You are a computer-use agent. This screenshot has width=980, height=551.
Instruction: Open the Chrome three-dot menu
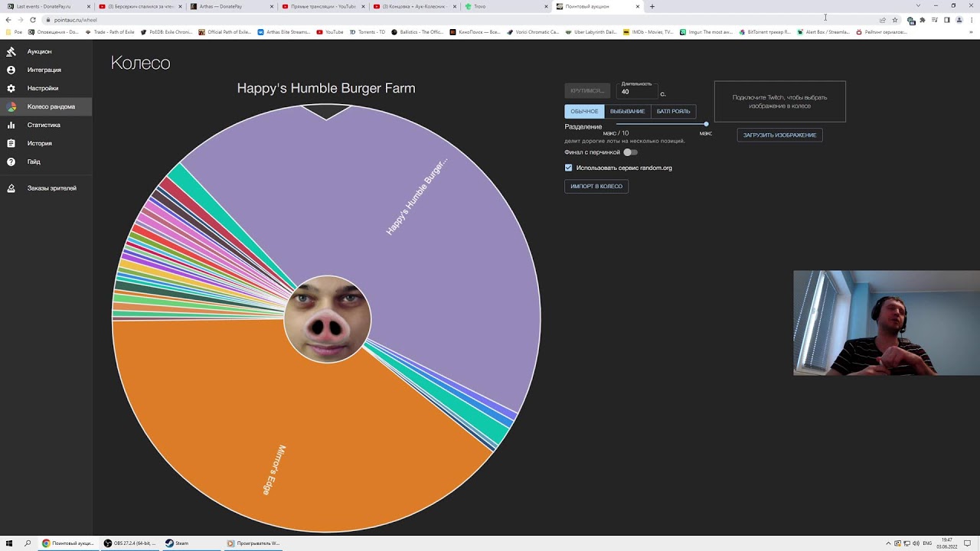(x=972, y=20)
